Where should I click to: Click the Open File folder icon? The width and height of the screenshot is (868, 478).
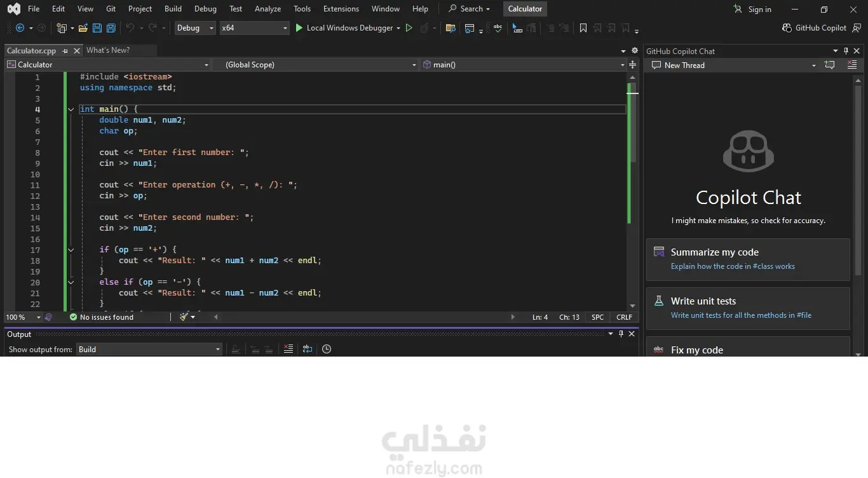point(83,28)
